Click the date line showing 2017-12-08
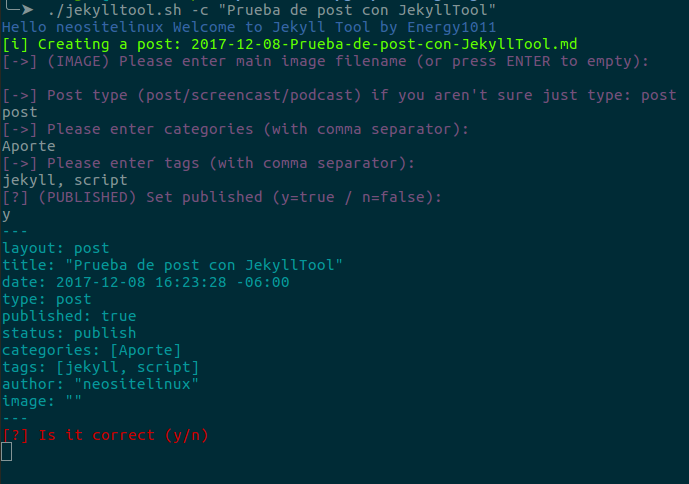Viewport: 689px width, 484px height. pos(146,282)
